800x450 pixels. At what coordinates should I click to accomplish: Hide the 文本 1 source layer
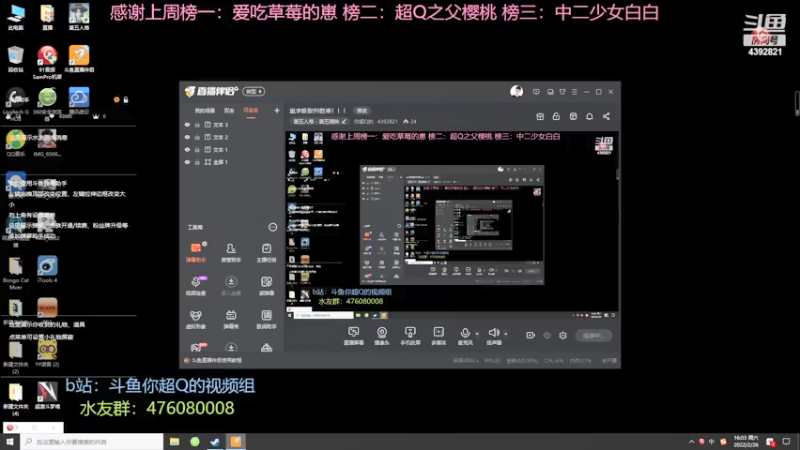tap(187, 149)
